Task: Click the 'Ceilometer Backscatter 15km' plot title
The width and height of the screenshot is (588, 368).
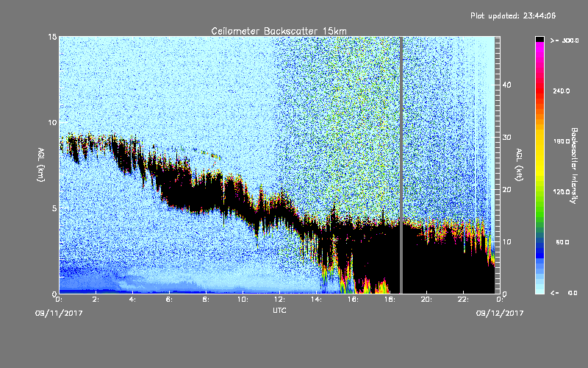Action: coord(279,31)
